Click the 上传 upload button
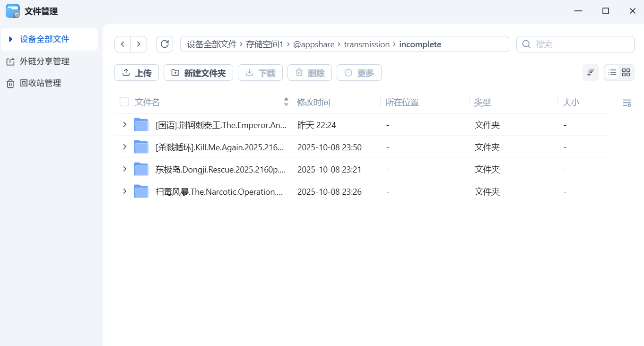This screenshot has width=644, height=346. click(137, 73)
